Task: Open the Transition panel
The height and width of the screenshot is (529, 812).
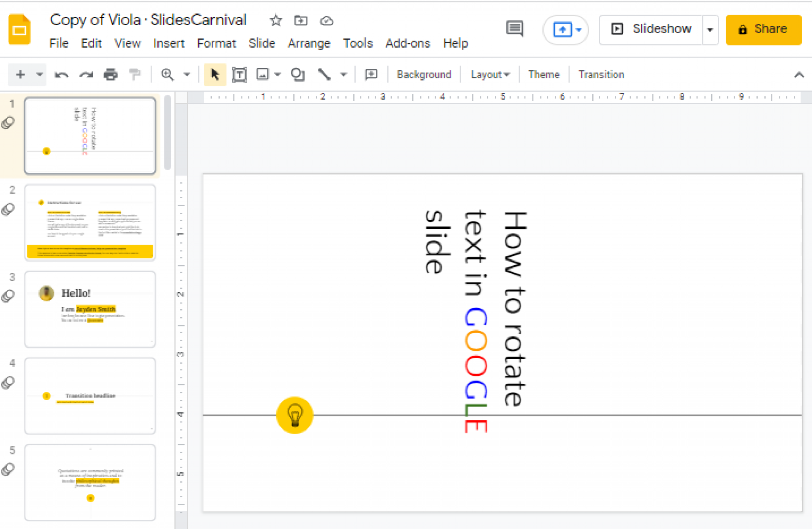Action: [601, 75]
